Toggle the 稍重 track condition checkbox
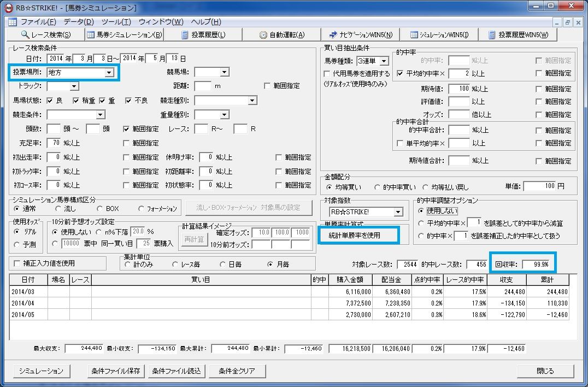 (76, 101)
